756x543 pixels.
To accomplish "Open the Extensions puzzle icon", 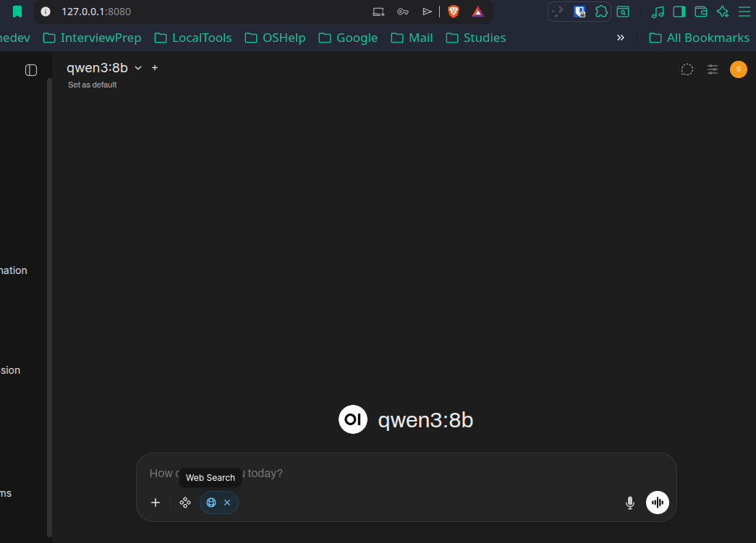I will pos(601,12).
